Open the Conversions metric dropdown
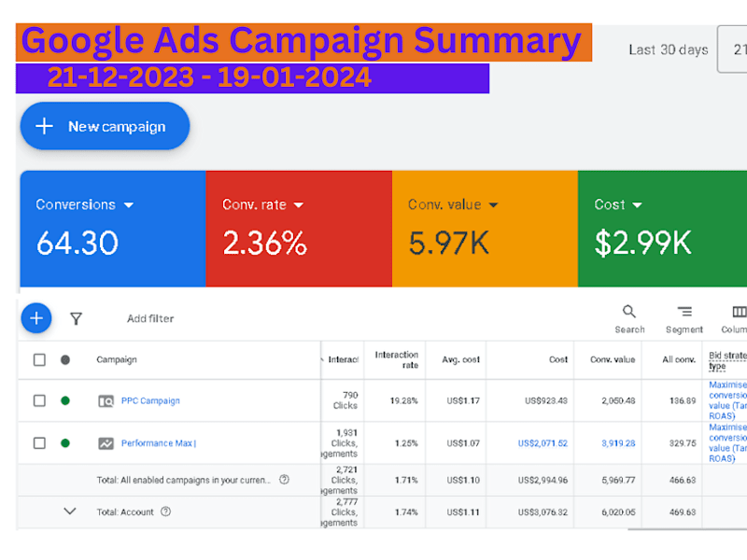Viewport: 747px width, 560px height. pos(85,204)
